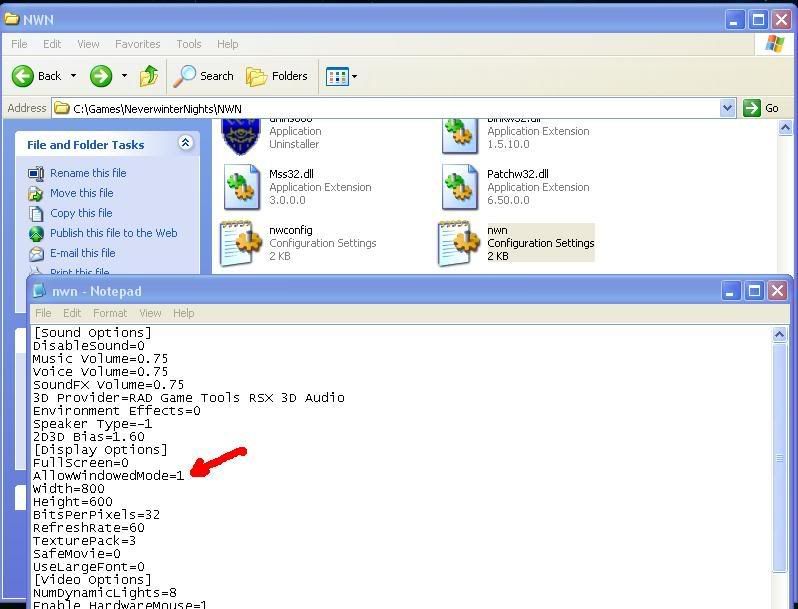The width and height of the screenshot is (798, 609).
Task: Click the Publish to Web globe icon
Action: [36, 234]
